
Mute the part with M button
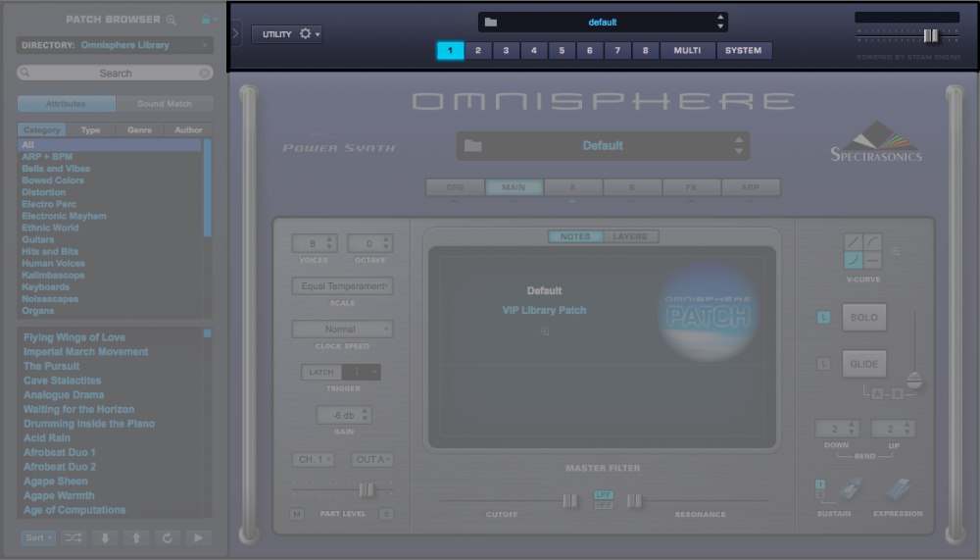(297, 514)
